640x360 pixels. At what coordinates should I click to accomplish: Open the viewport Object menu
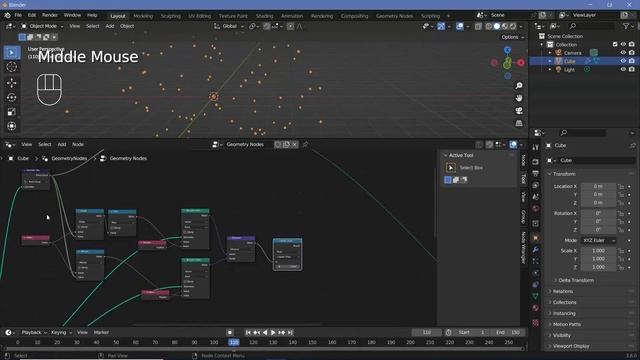[127, 26]
